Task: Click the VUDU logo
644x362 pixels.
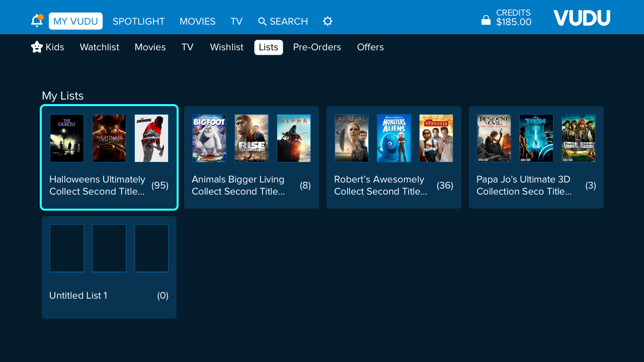Action: point(582,18)
